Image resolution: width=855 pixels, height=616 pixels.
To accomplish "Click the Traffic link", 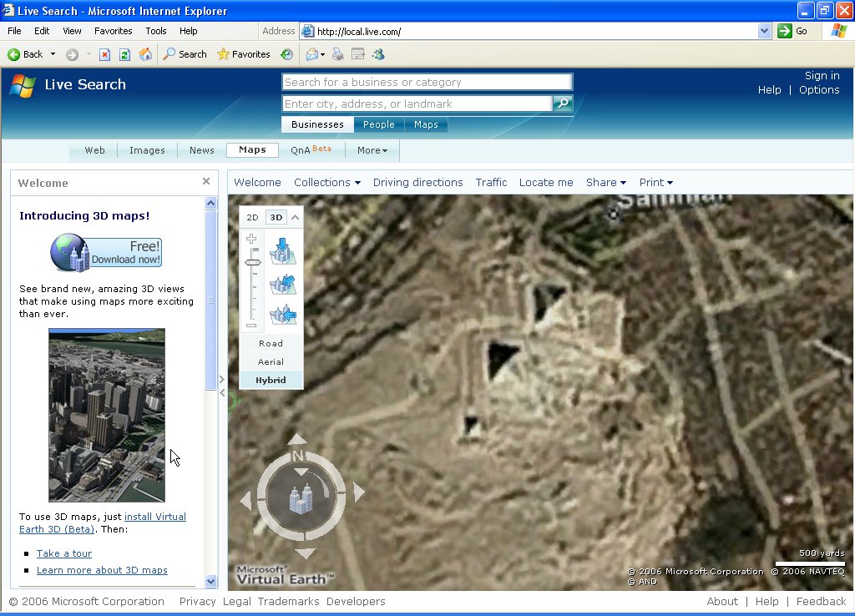I will pos(491,183).
